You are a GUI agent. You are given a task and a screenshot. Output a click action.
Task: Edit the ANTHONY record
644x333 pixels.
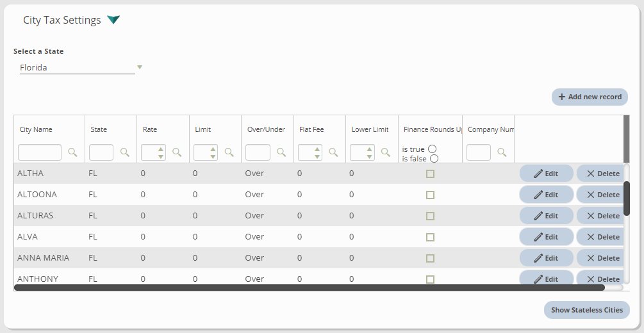(x=546, y=278)
